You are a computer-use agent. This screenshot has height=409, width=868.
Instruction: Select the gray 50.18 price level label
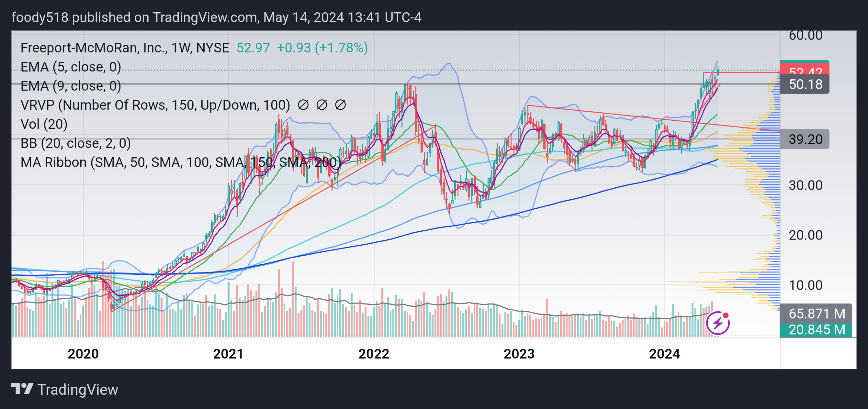pyautogui.click(x=804, y=84)
